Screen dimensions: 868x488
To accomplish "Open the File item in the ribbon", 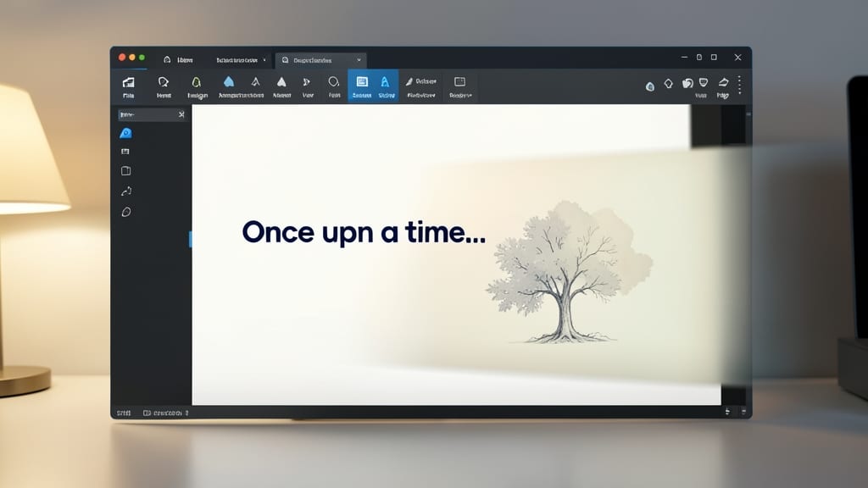I will tap(129, 87).
